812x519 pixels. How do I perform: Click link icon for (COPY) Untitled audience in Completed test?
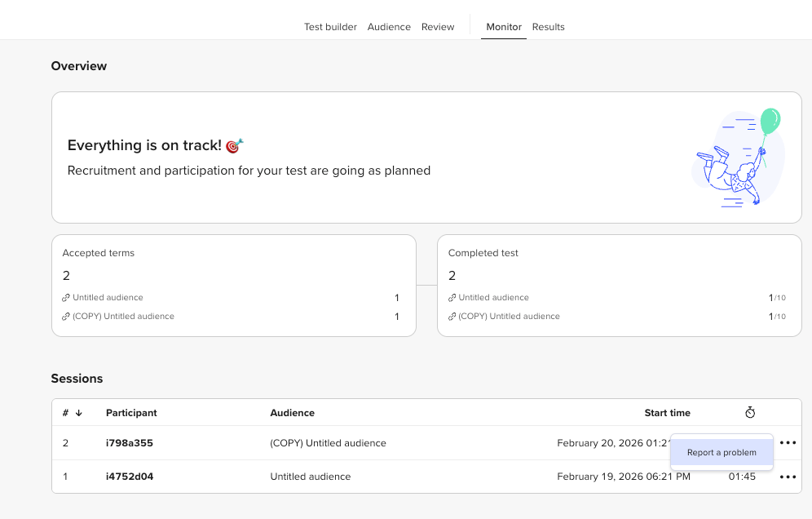[452, 317]
